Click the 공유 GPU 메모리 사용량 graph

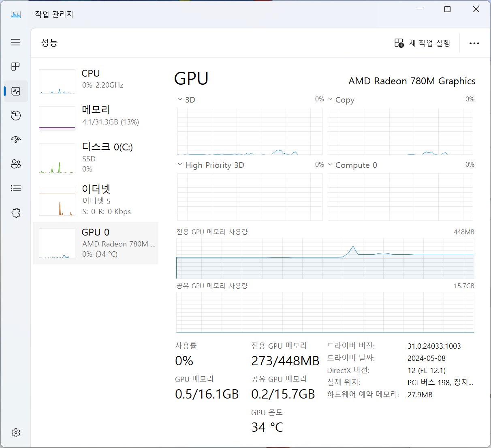325,312
